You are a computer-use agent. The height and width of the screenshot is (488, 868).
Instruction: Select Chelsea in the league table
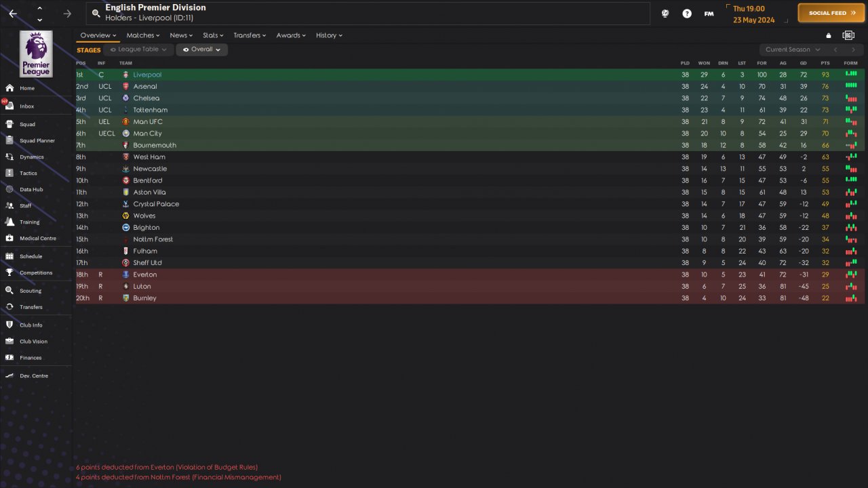[146, 98]
